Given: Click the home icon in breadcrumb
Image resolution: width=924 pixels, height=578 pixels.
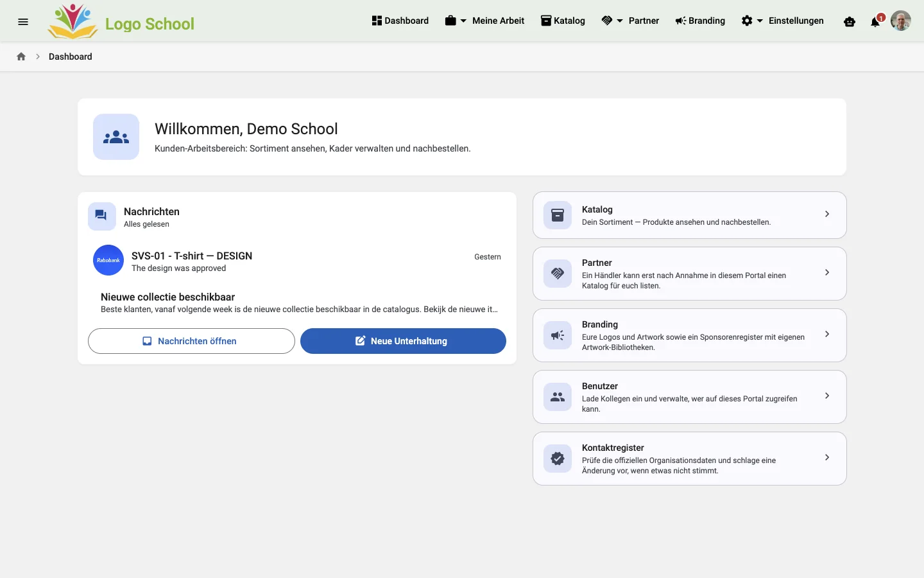Looking at the screenshot, I should [21, 57].
